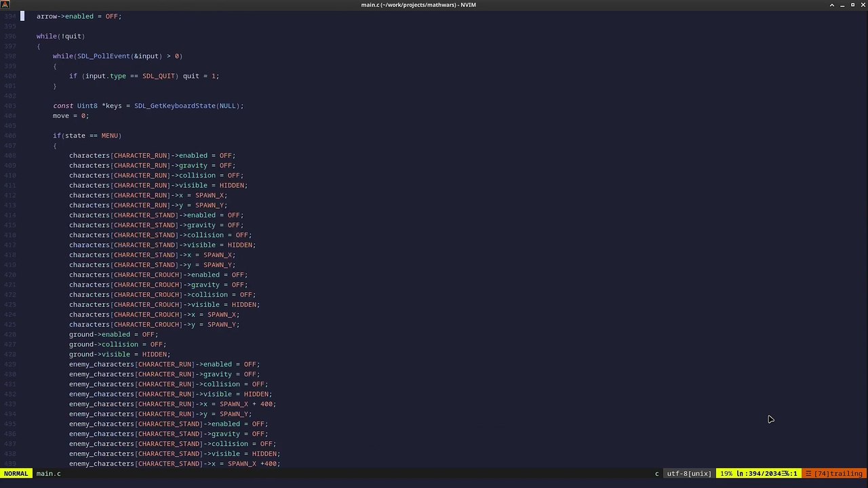Click 'characters[CHARACTER_STAND]->gravity = OFF;' line

point(156,225)
